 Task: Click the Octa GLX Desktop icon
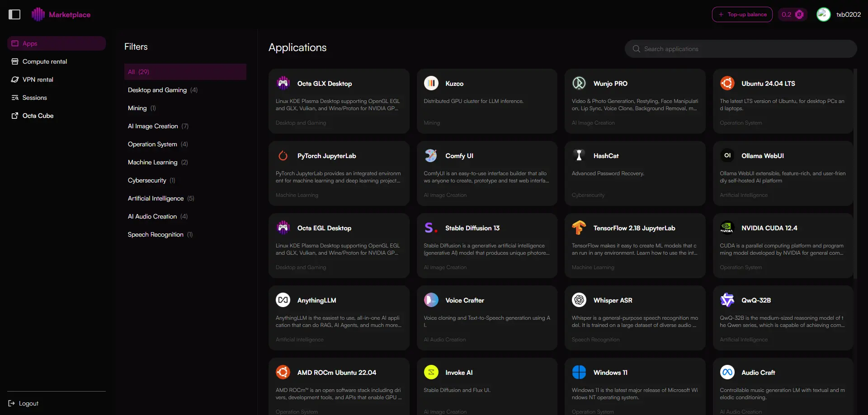(x=283, y=83)
